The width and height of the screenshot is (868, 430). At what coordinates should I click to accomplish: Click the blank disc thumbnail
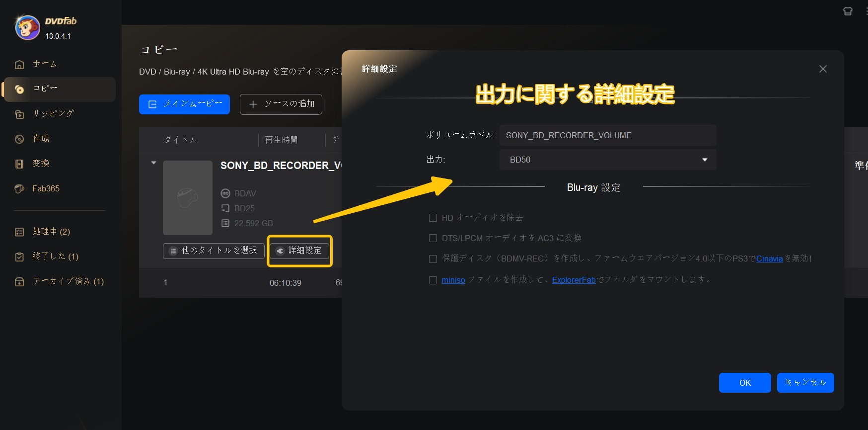(188, 198)
